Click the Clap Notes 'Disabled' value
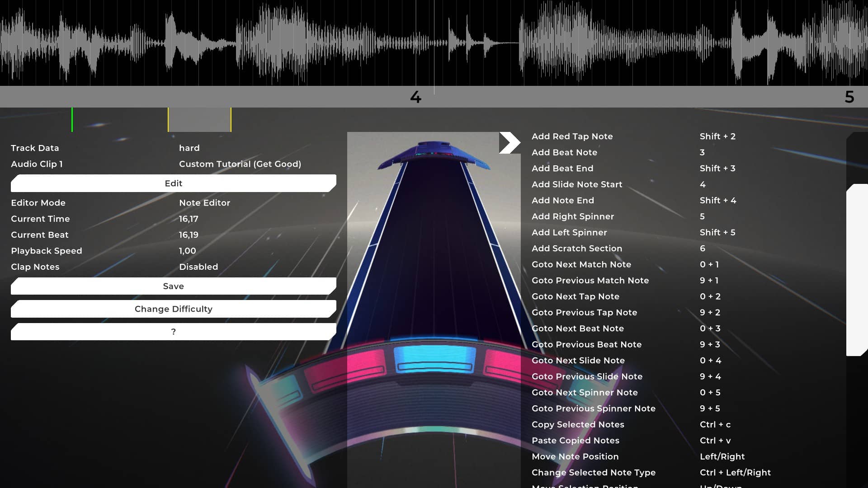The width and height of the screenshot is (868, 488). coord(198,267)
